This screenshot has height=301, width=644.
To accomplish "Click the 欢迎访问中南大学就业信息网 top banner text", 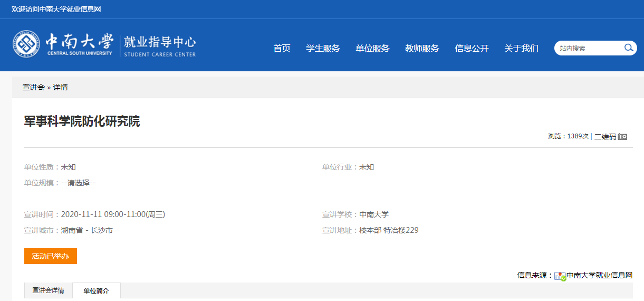I will point(56,10).
